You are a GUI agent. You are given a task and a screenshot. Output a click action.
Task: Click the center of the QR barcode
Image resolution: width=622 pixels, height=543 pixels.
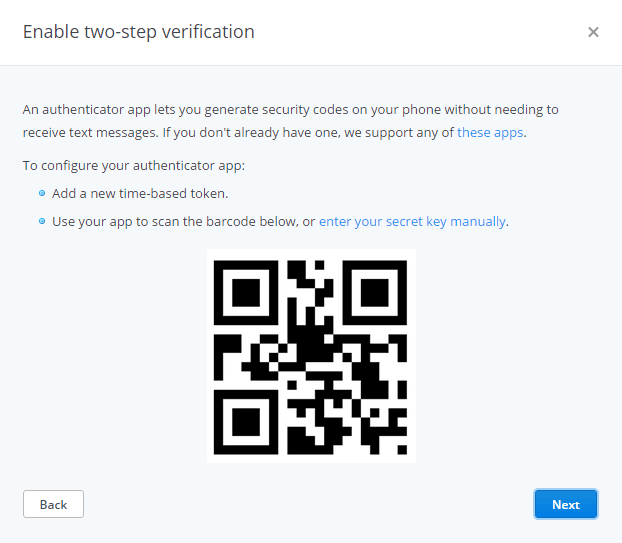311,356
